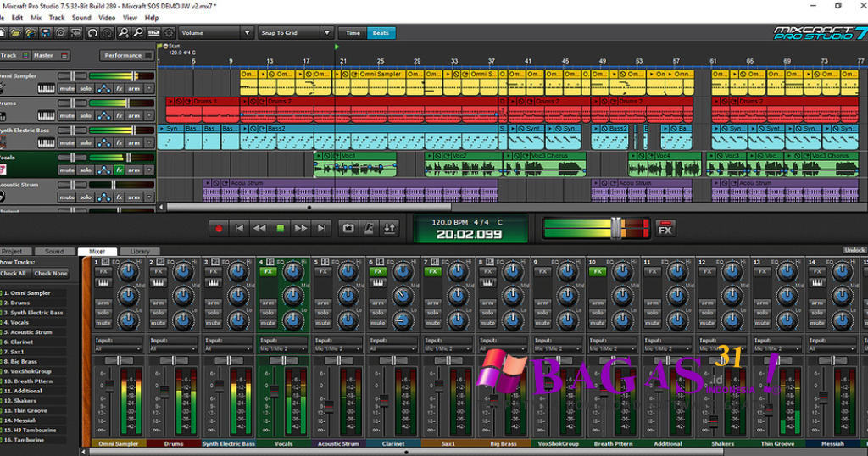The width and height of the screenshot is (868, 456).
Task: Arm mixer channel 1 Omni Sampler
Action: (103, 303)
